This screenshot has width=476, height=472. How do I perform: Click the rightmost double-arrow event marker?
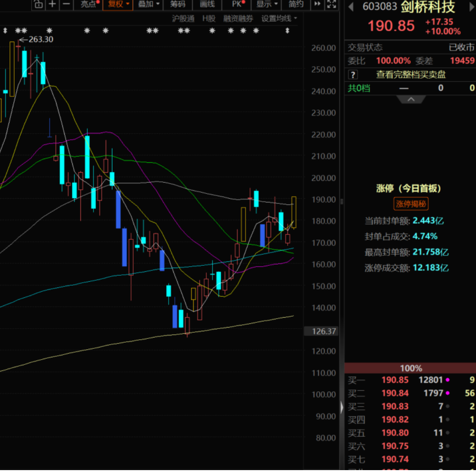click(287, 30)
